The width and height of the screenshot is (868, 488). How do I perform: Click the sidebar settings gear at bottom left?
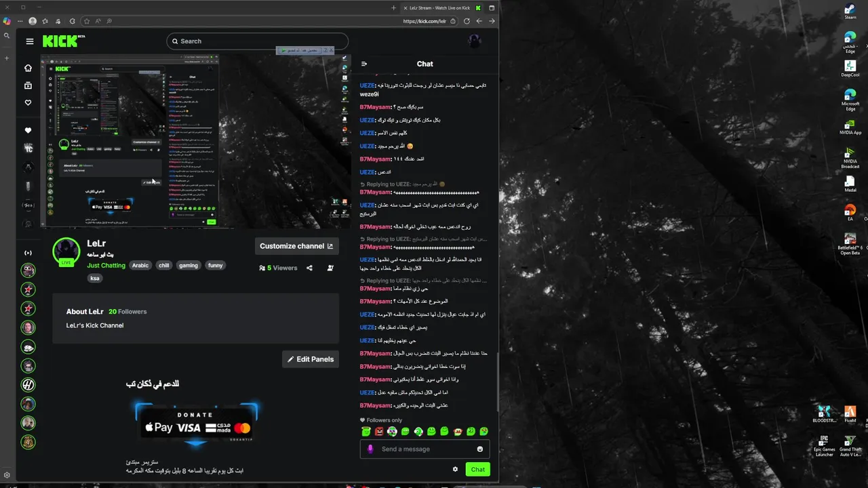click(x=7, y=475)
